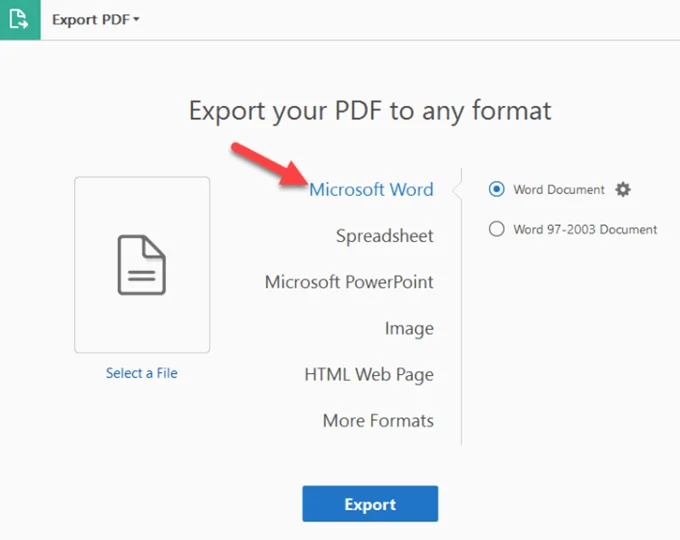
Task: Click the green Export PDF tool icon
Action: [x=20, y=20]
